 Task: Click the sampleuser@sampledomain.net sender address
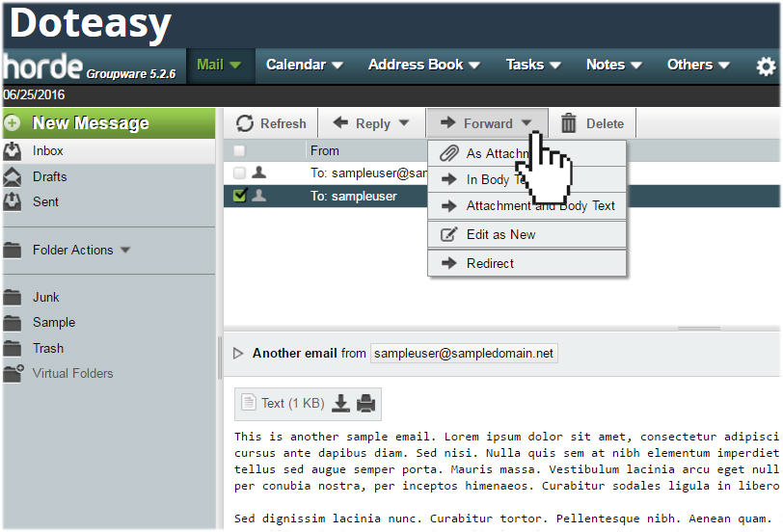coord(464,354)
